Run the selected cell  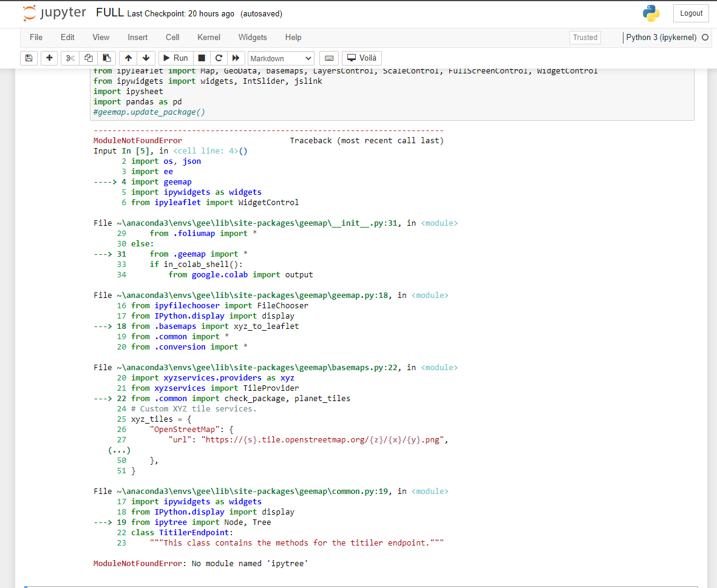175,58
